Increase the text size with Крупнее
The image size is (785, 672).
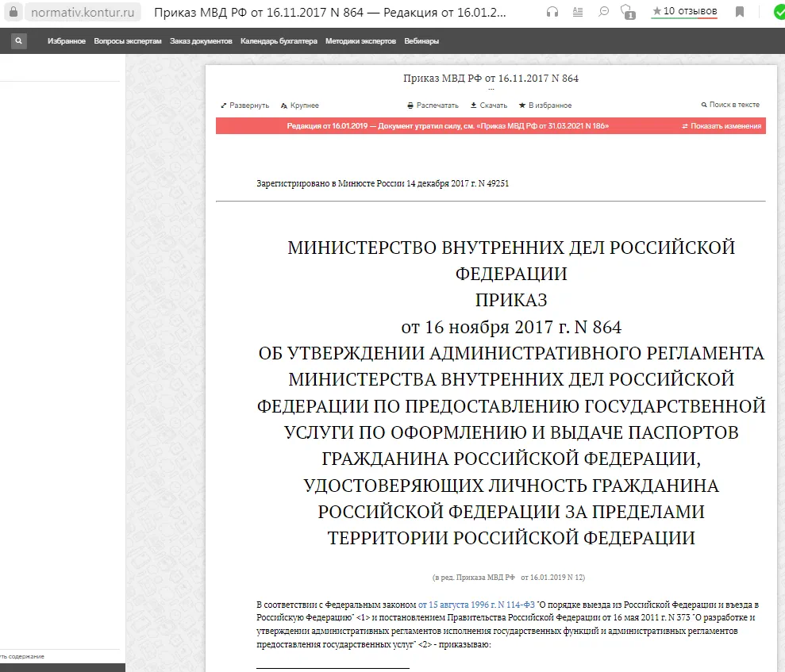[x=300, y=106]
